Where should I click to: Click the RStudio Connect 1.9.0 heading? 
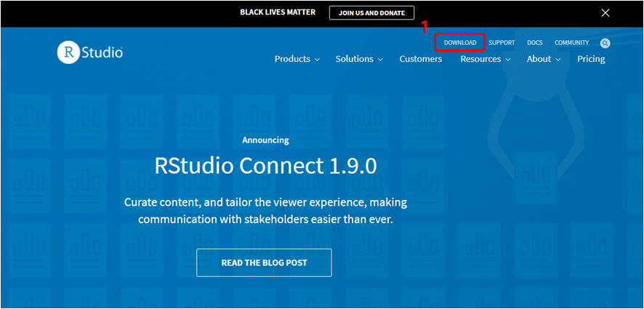tap(266, 166)
